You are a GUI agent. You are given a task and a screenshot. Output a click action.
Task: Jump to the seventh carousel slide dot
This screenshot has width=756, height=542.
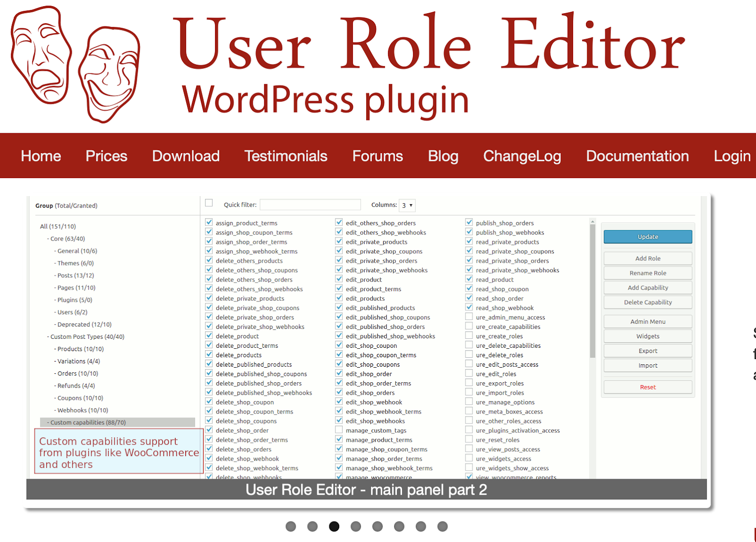coord(421,526)
